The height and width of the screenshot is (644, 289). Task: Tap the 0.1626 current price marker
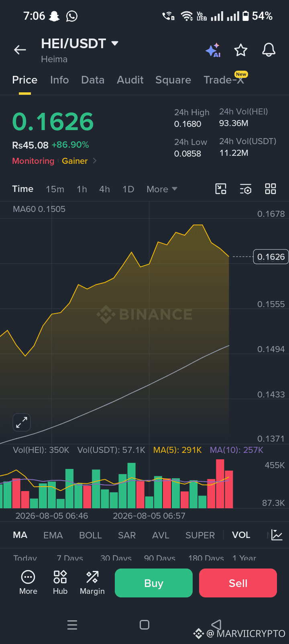click(271, 257)
